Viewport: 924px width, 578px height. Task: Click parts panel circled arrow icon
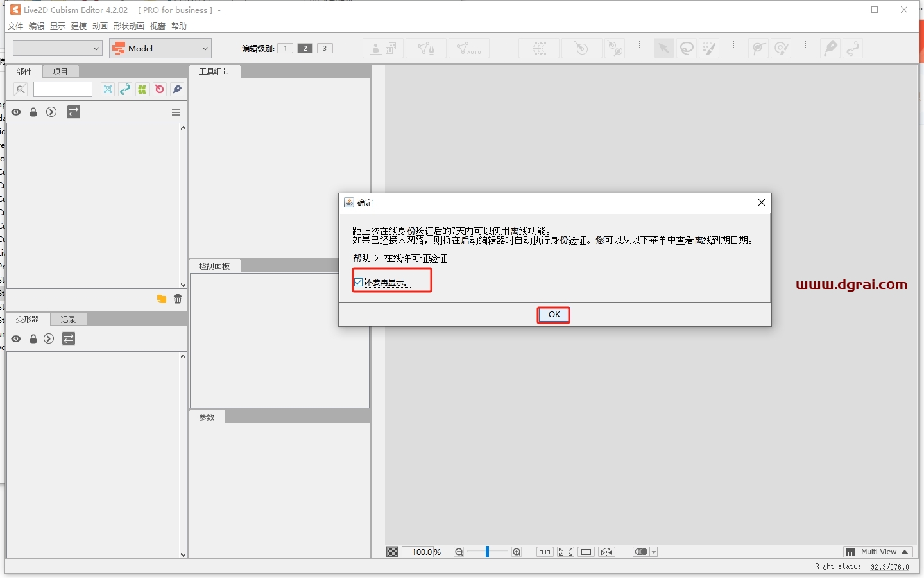click(x=51, y=112)
